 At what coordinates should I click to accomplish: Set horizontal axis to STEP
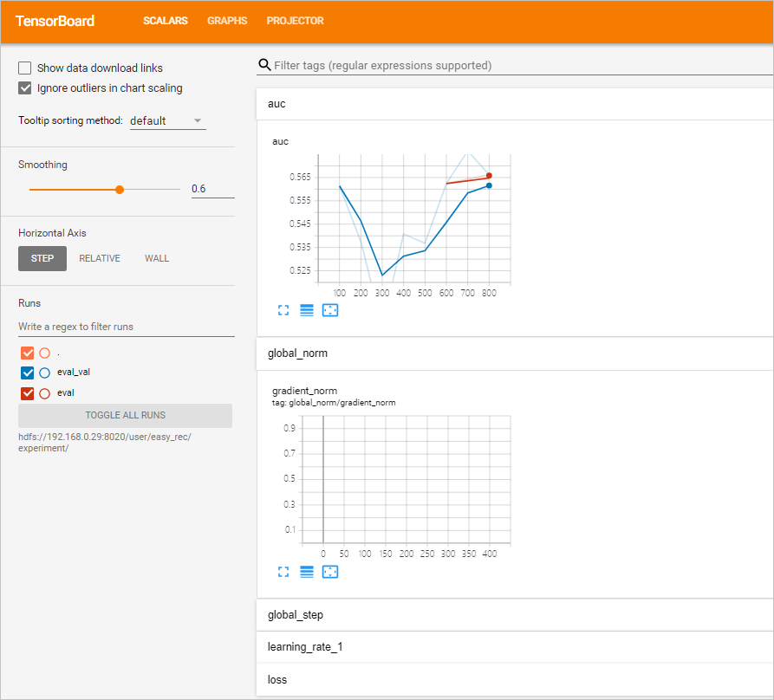[x=42, y=258]
